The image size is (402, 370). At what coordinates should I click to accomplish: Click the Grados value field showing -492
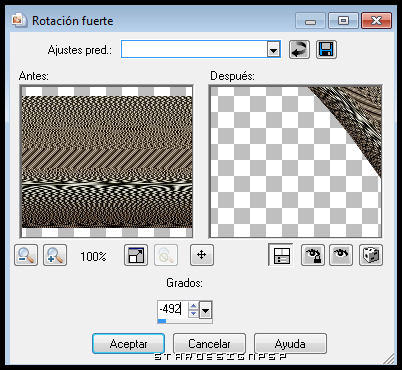click(173, 309)
